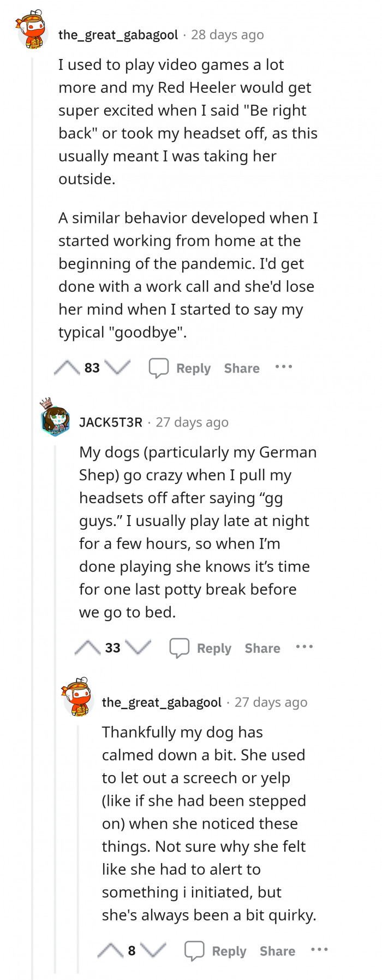Open more options on JACK5T3R's comment
The image size is (382, 980).
pyautogui.click(x=304, y=647)
